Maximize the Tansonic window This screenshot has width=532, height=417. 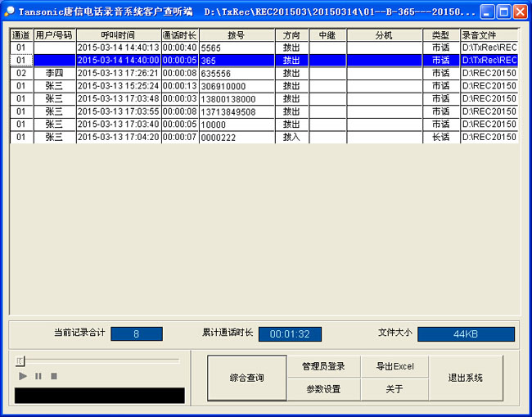click(x=503, y=12)
